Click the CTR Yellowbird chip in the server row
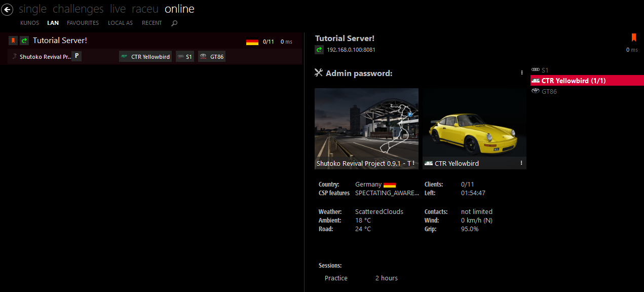The image size is (644, 292). point(145,57)
